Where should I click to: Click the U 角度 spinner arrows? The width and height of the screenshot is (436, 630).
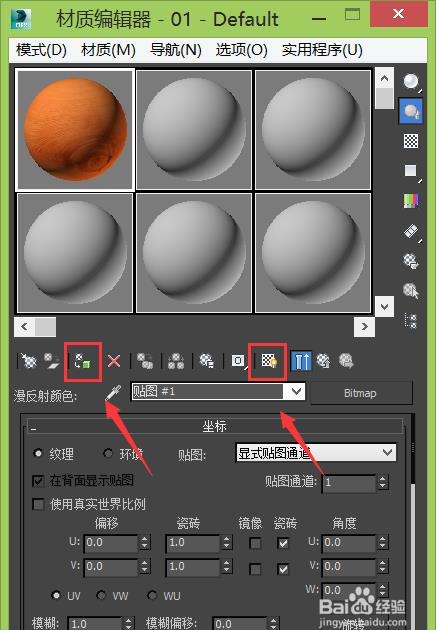pyautogui.click(x=383, y=543)
